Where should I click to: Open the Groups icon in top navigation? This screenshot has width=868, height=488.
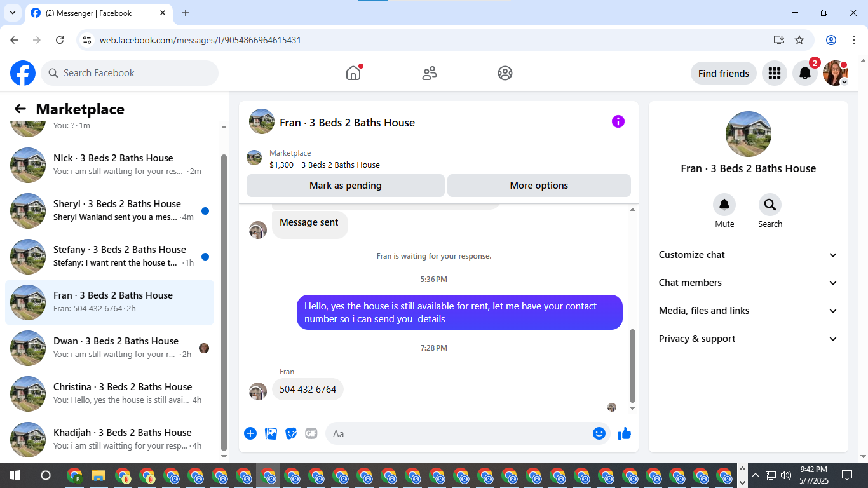click(x=505, y=73)
